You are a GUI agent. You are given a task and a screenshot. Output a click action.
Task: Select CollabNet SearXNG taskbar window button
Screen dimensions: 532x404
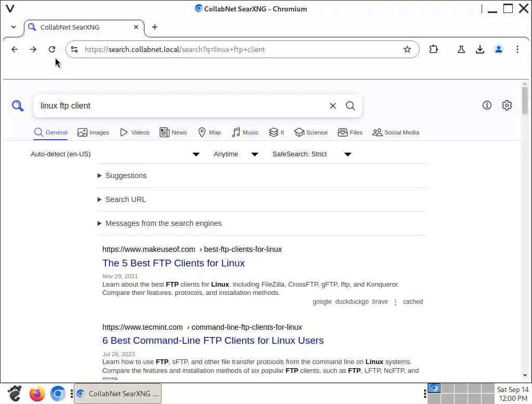[118, 394]
